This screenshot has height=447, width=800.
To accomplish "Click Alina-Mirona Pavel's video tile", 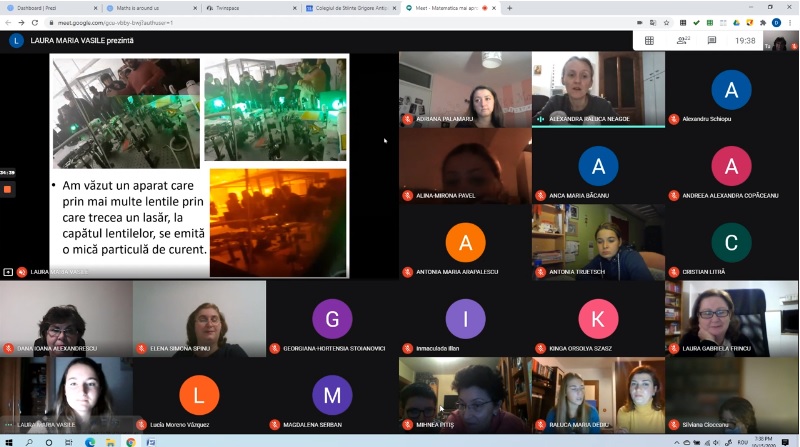I will point(465,166).
